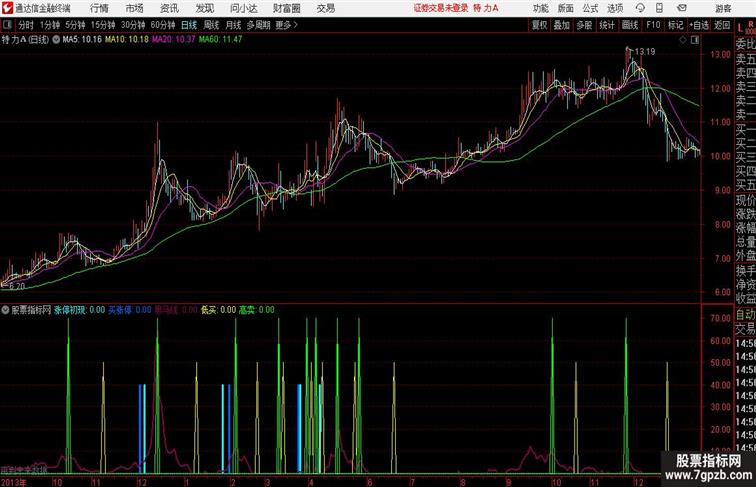Image resolution: width=756 pixels, height=487 pixels.
Task: Click the diamond icon at chart top right
Action: tap(683, 40)
